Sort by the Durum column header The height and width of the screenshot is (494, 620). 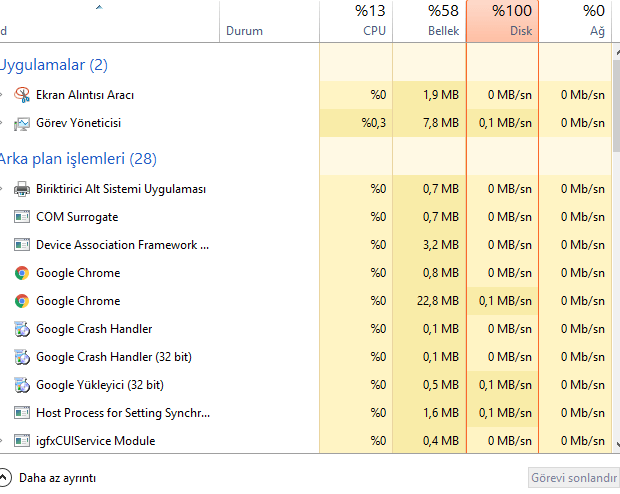[269, 21]
